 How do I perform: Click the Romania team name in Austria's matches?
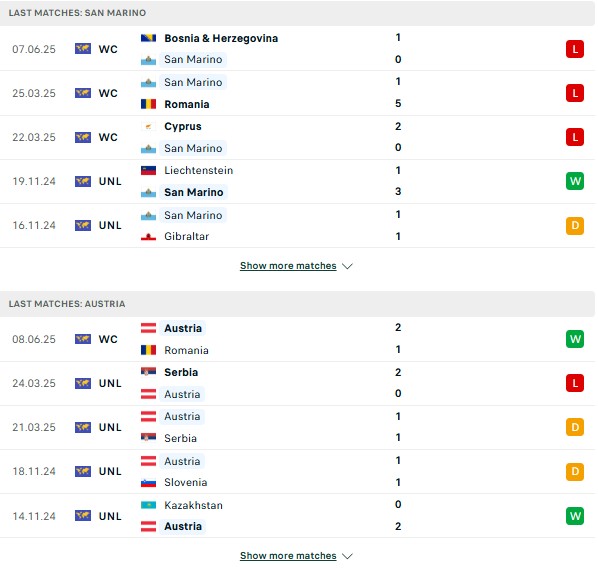tap(186, 350)
